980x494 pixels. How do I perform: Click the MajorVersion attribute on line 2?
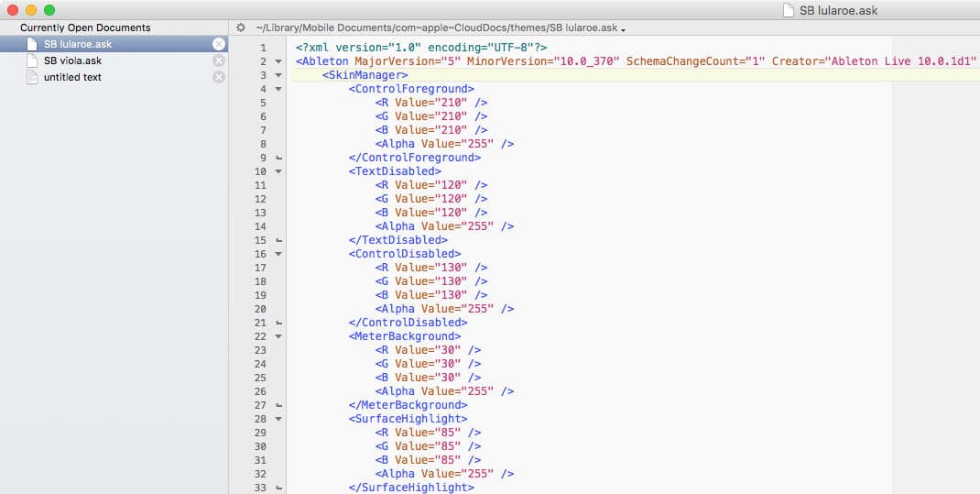407,61
